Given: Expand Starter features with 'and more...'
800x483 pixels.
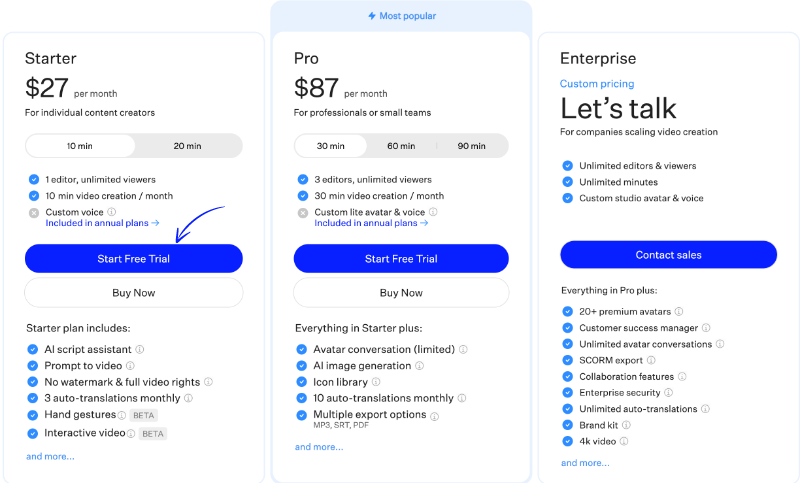Looking at the screenshot, I should [50, 456].
